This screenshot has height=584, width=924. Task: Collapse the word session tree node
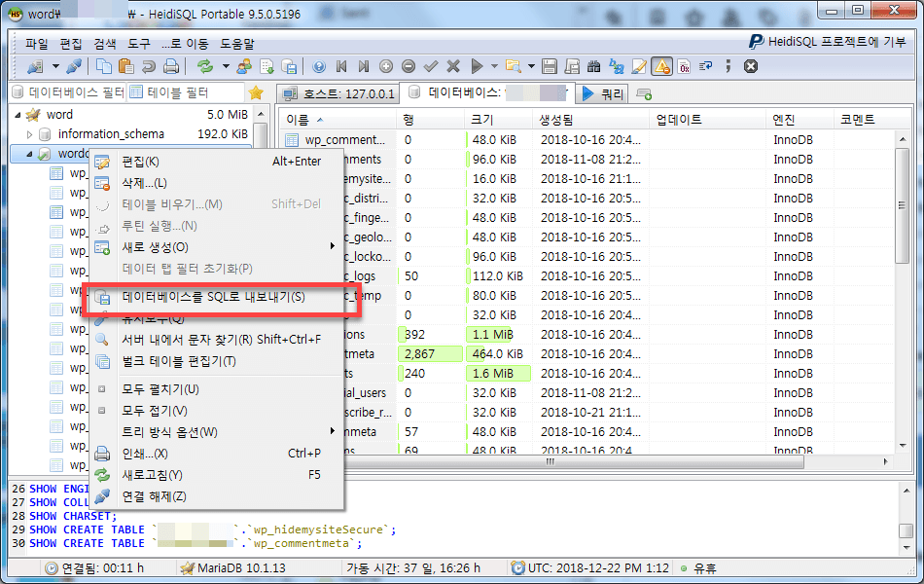point(18,115)
